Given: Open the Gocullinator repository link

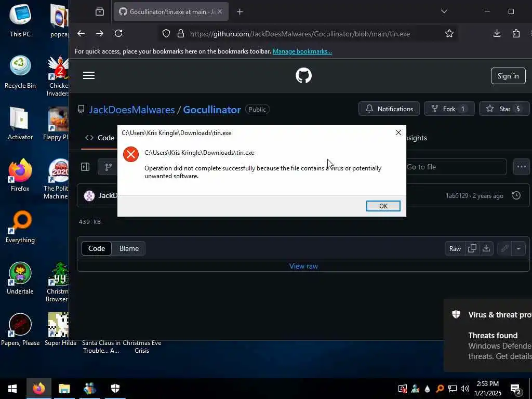Looking at the screenshot, I should coord(212,110).
